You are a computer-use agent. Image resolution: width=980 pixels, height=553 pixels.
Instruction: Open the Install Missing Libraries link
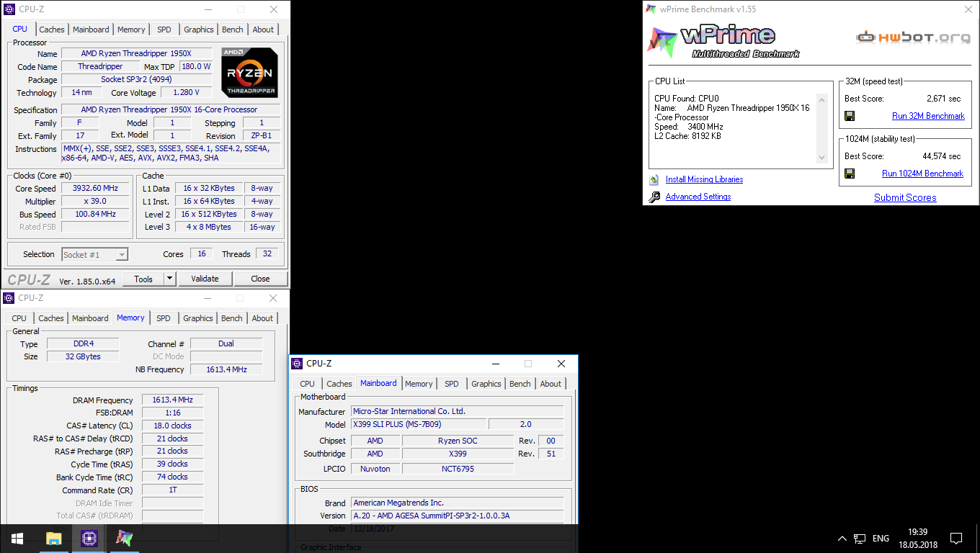[704, 179]
